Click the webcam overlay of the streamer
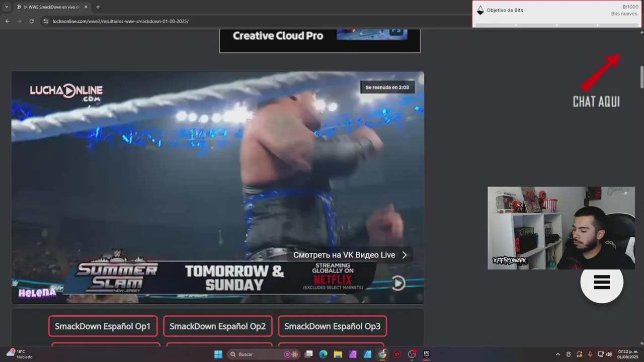Screen dimensions: 644x362 click(561, 228)
